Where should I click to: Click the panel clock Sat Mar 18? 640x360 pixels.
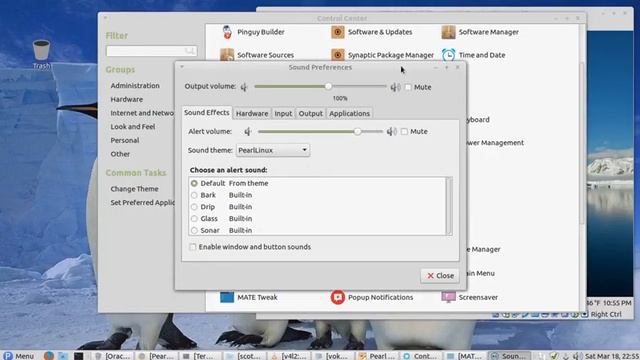(x=612, y=356)
